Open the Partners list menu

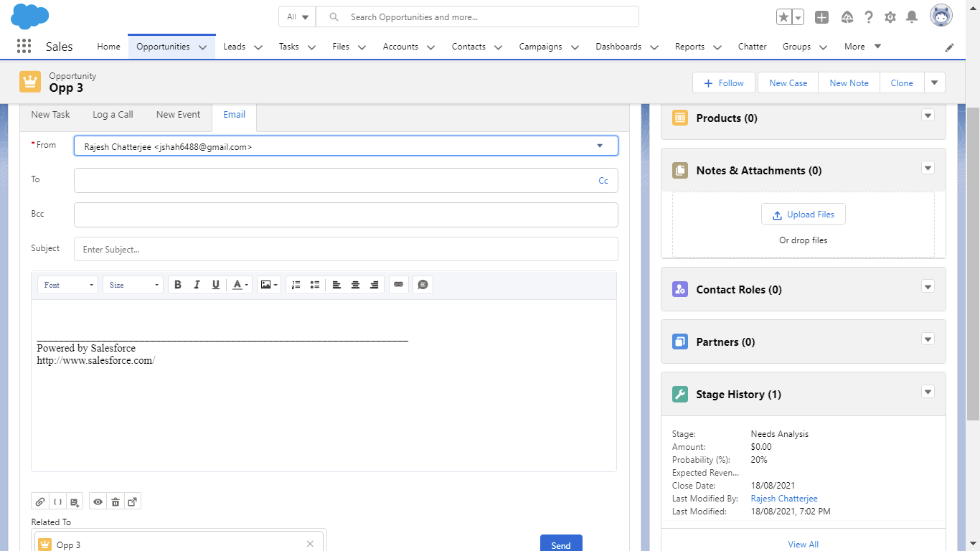[x=928, y=339]
